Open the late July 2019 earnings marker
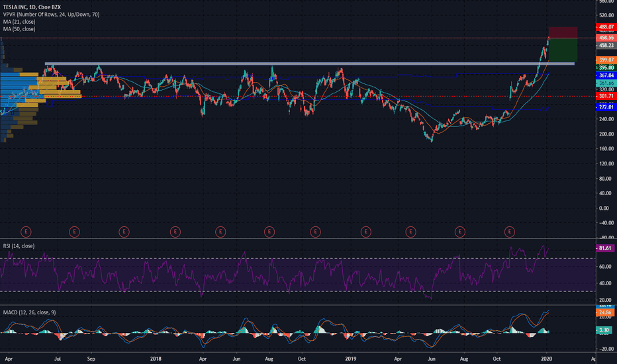 point(459,232)
